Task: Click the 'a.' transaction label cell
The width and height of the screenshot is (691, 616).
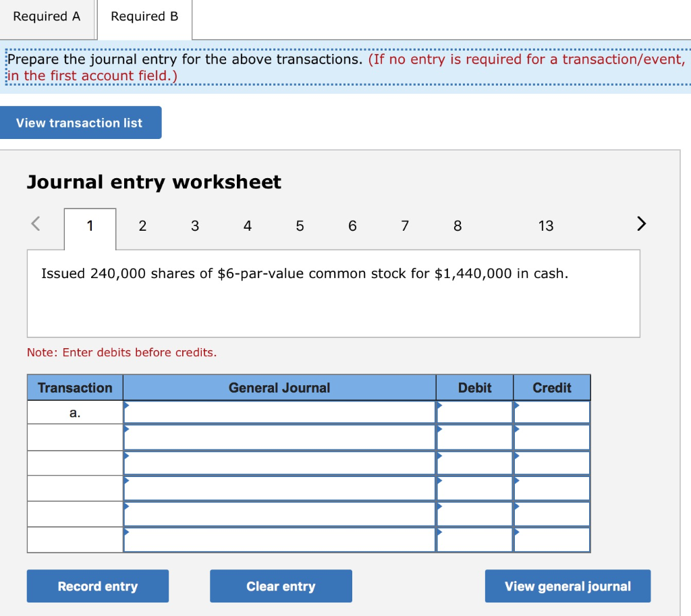Action: [75, 412]
